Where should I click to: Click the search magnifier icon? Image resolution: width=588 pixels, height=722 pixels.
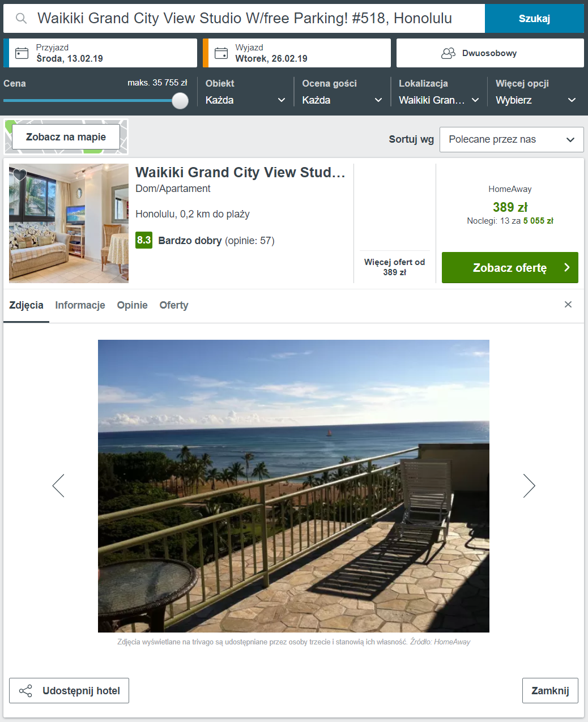click(x=22, y=19)
